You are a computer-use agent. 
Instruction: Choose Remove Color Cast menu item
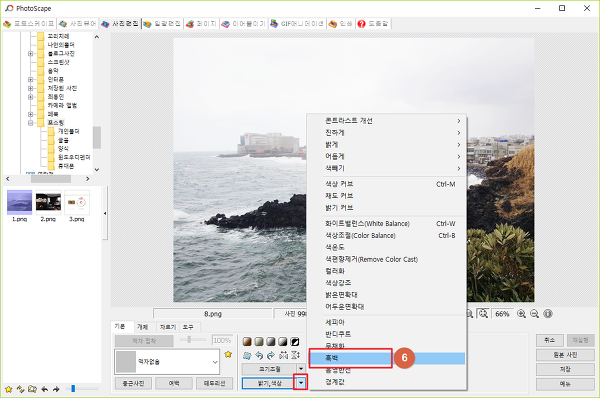coord(387,259)
